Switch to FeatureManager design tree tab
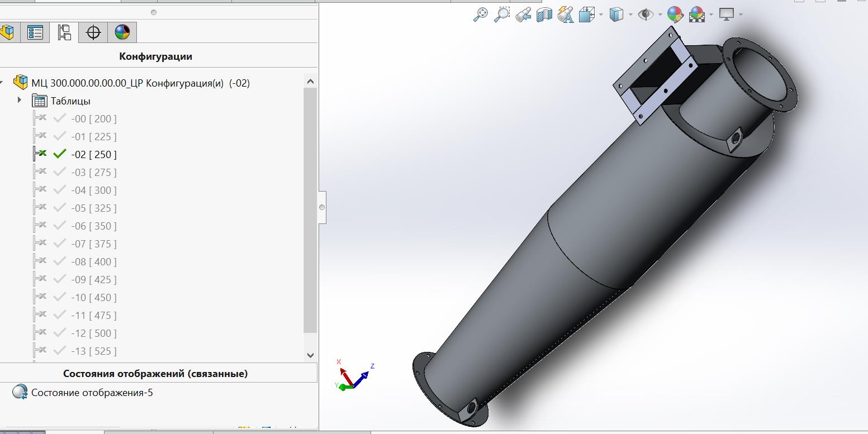Viewport: 868px width, 434px height. (x=7, y=32)
